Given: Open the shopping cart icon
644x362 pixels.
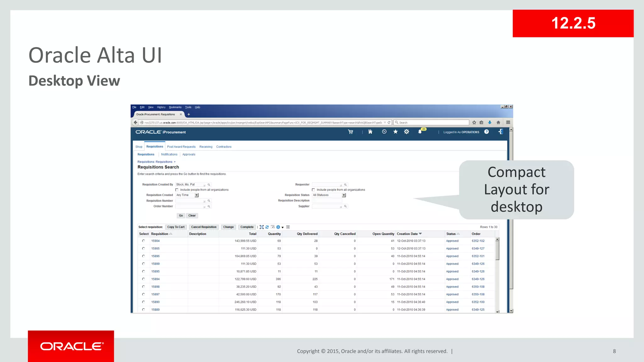Looking at the screenshot, I should point(350,132).
